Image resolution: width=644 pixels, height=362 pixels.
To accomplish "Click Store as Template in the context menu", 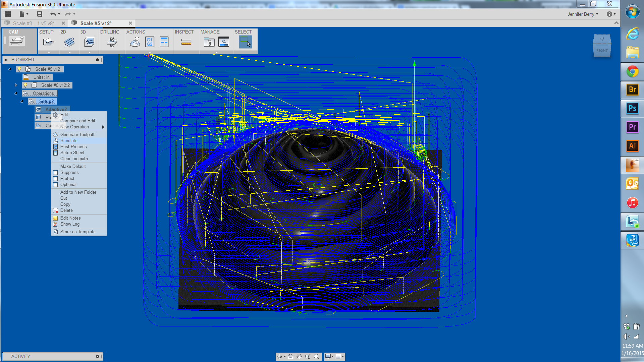I will point(78,232).
